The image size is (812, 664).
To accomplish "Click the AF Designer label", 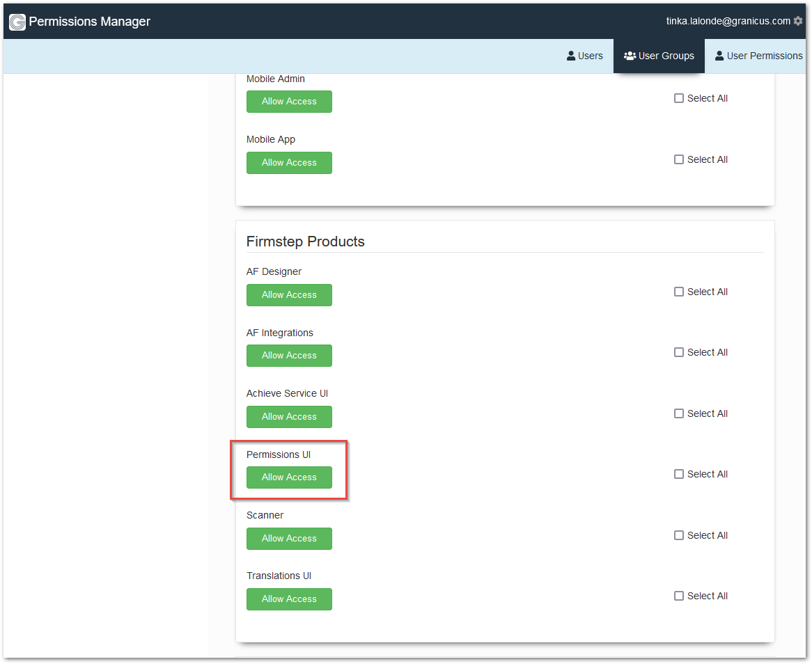I will [274, 271].
